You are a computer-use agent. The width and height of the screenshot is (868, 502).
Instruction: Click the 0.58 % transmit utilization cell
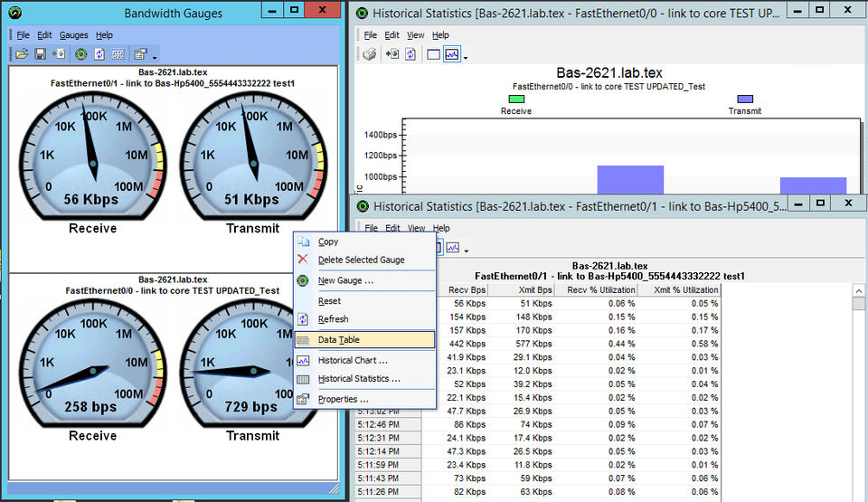tap(679, 344)
